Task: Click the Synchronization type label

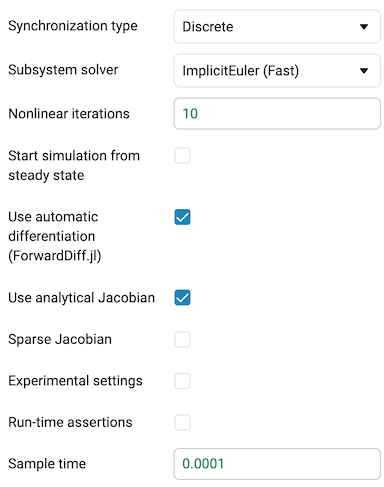Action: pos(73,26)
